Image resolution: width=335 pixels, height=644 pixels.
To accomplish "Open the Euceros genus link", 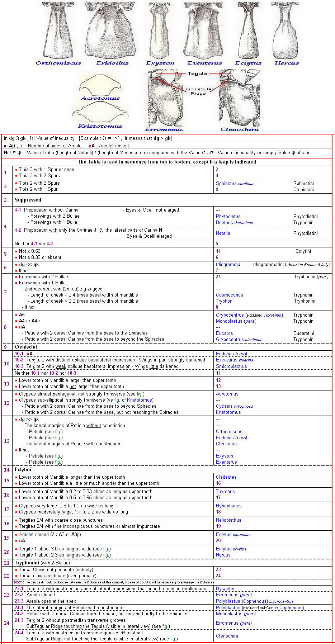I will [x=224, y=333].
